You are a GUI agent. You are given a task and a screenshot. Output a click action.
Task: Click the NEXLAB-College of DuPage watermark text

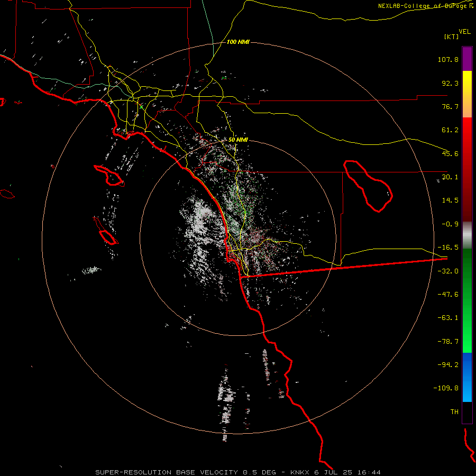426,6
